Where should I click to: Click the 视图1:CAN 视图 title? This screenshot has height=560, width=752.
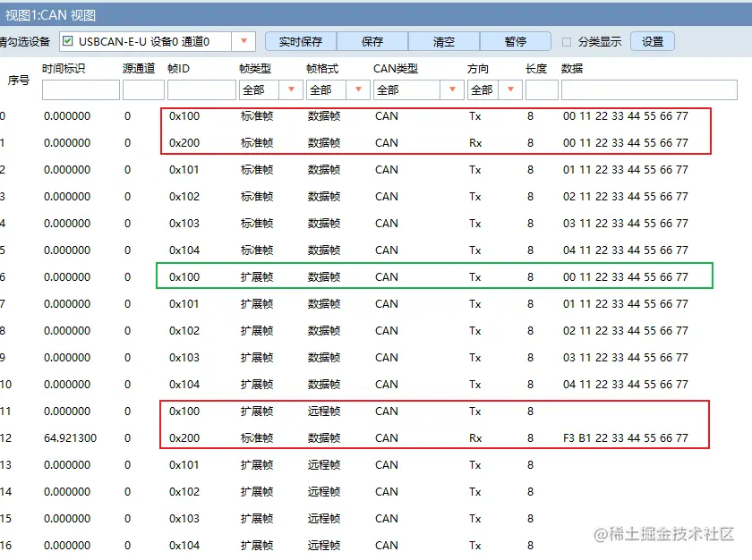50,15
